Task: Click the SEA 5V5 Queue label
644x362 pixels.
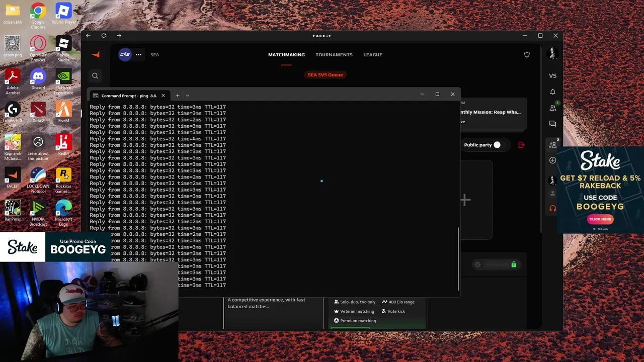Action: tap(325, 75)
